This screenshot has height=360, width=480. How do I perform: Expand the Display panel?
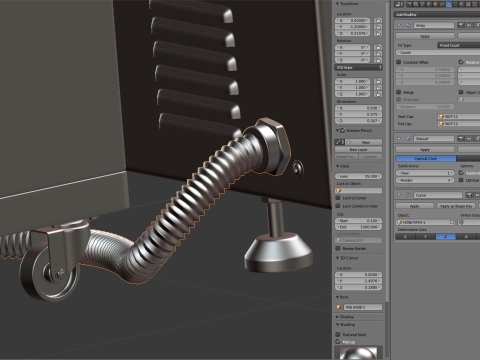tap(337, 317)
